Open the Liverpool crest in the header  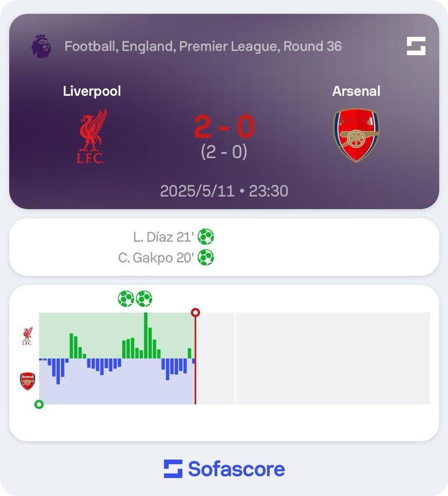(x=91, y=136)
